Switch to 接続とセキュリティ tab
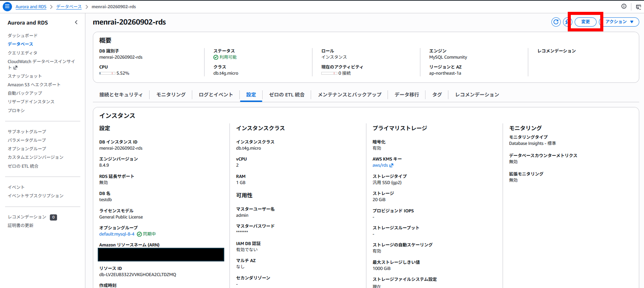The height and width of the screenshot is (288, 644). (x=121, y=95)
